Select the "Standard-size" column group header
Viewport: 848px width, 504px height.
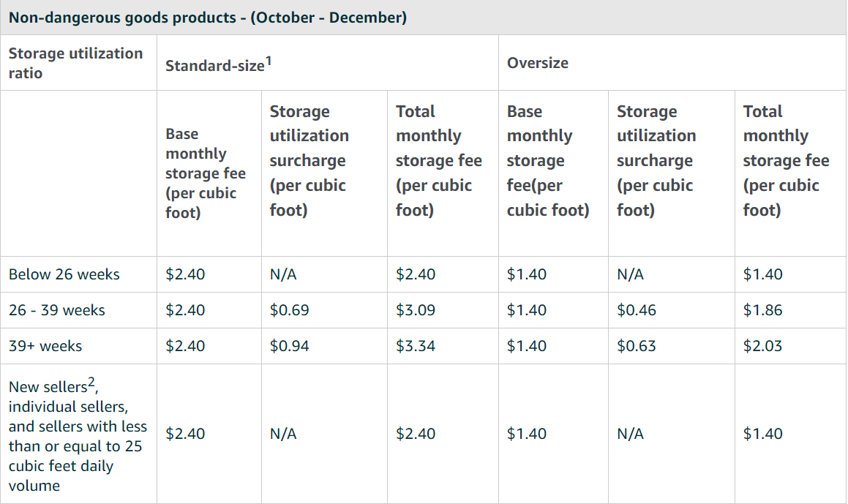coord(214,65)
